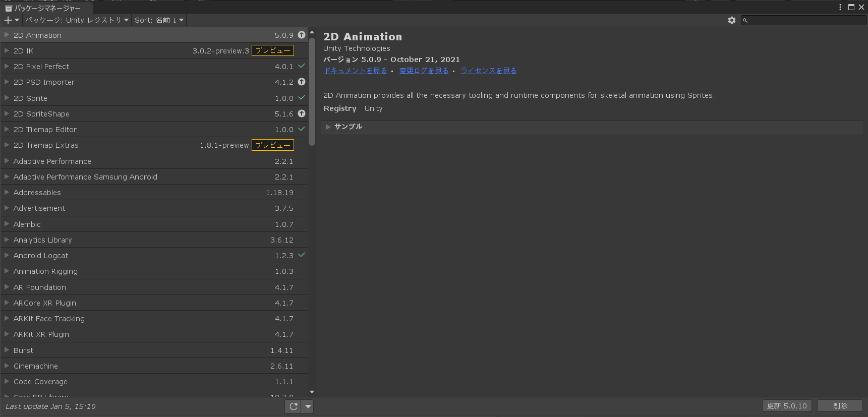Expand the Burst package versions
The image size is (868, 417).
[7, 350]
